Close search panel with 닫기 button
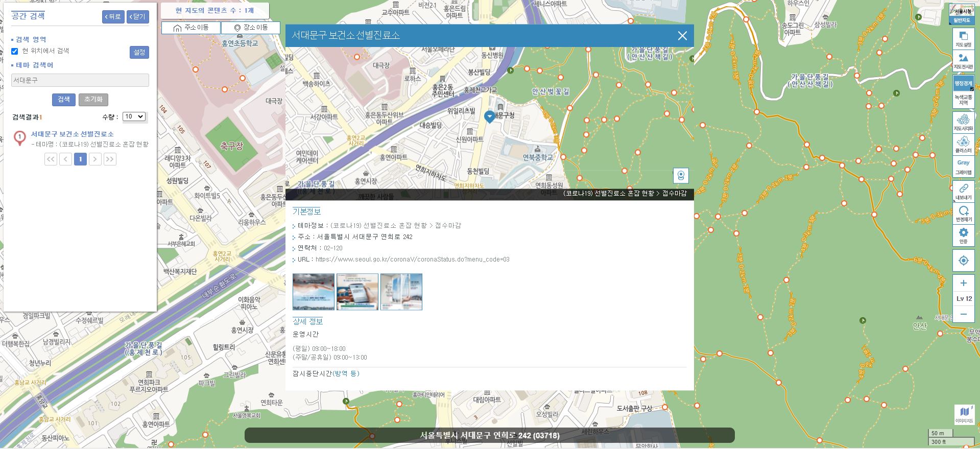The image size is (980, 449). [137, 17]
